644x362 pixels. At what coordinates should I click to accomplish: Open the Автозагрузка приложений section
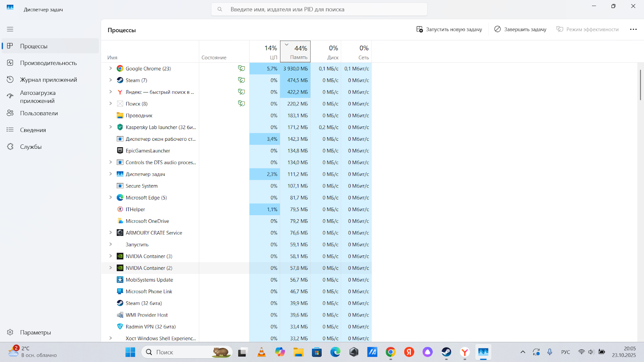point(38,97)
